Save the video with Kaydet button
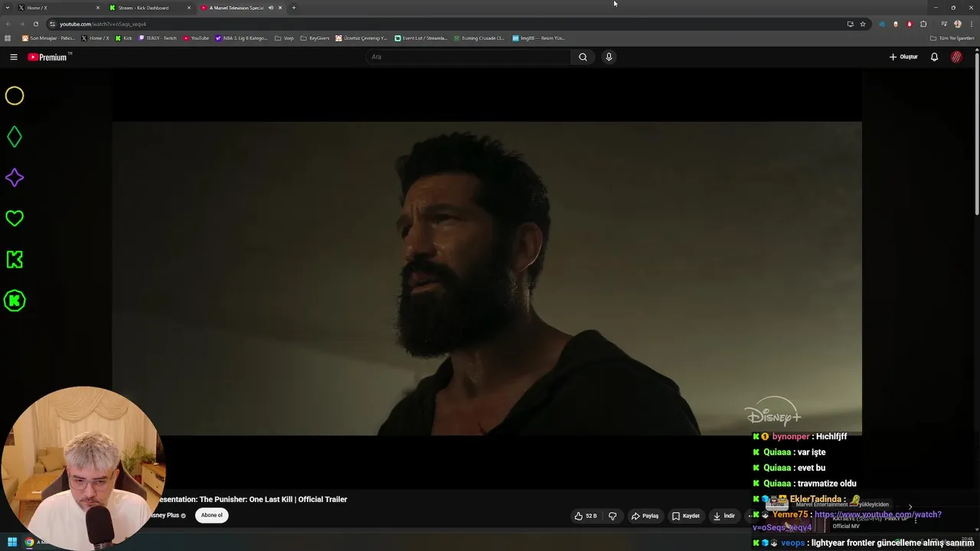 [x=685, y=516]
